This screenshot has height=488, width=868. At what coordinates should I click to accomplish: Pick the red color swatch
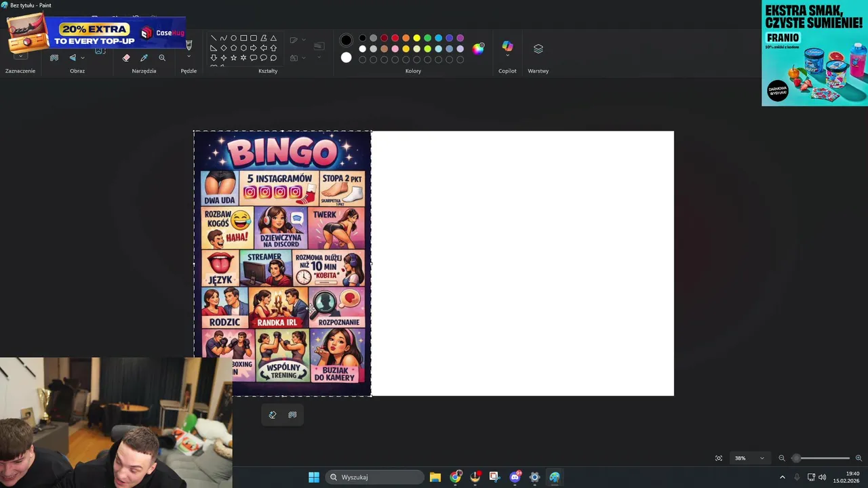(395, 38)
